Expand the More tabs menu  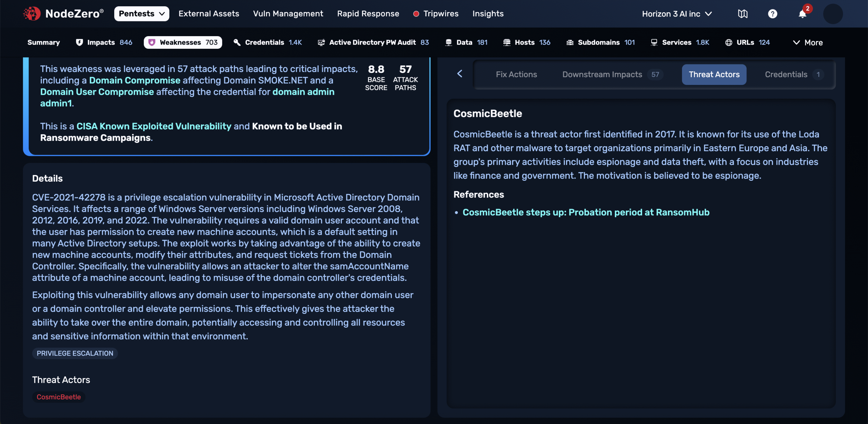[x=808, y=42]
